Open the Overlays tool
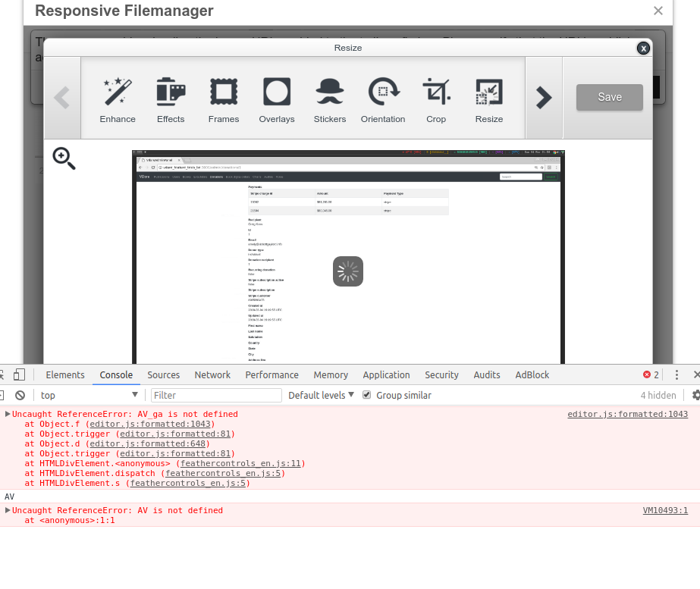 pos(277,99)
